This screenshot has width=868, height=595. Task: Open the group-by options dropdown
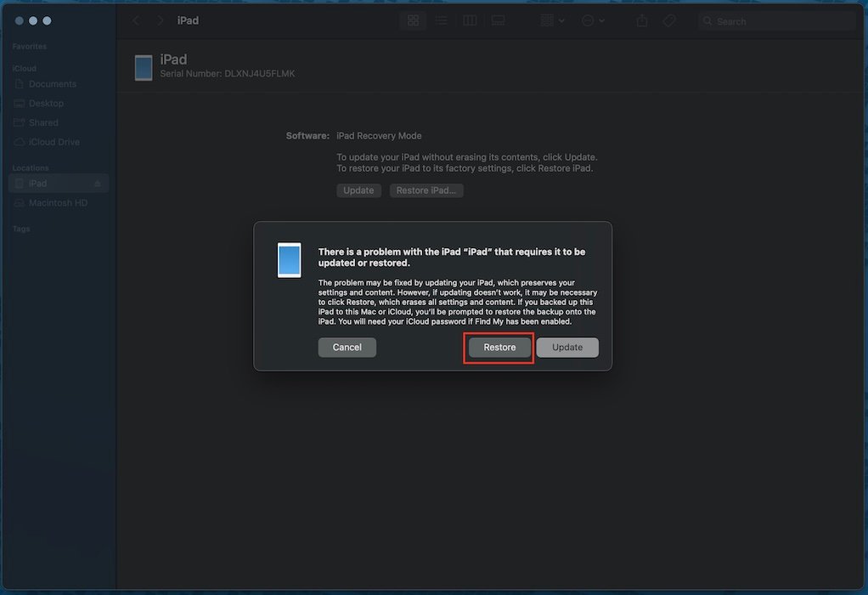pos(552,20)
